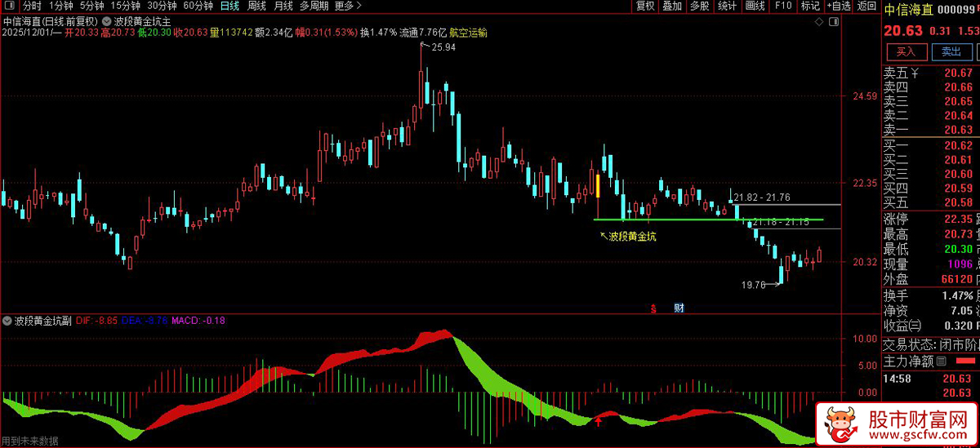This screenshot has height=448, width=980.
Task: Click the 航空运输 industry link
Action: (x=469, y=33)
